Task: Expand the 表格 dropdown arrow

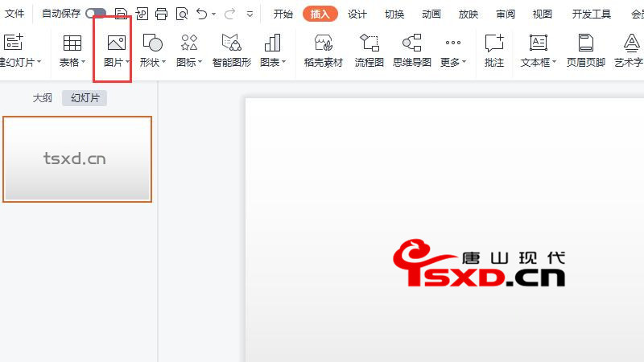Action: click(x=84, y=62)
